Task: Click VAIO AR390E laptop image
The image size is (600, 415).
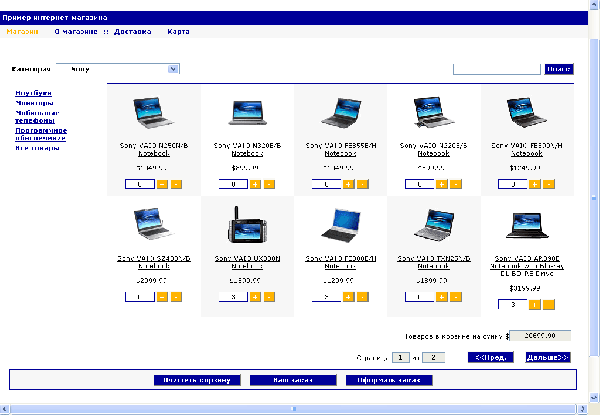Action: point(527,225)
